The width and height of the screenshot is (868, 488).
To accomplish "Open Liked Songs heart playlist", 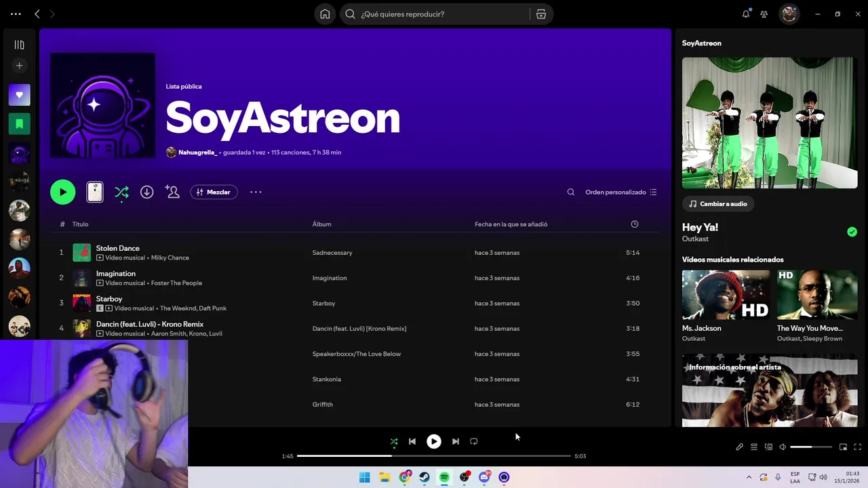I will point(19,95).
